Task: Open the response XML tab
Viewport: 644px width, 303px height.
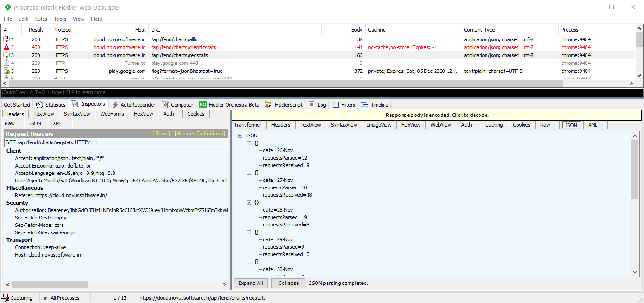Action: pos(593,125)
